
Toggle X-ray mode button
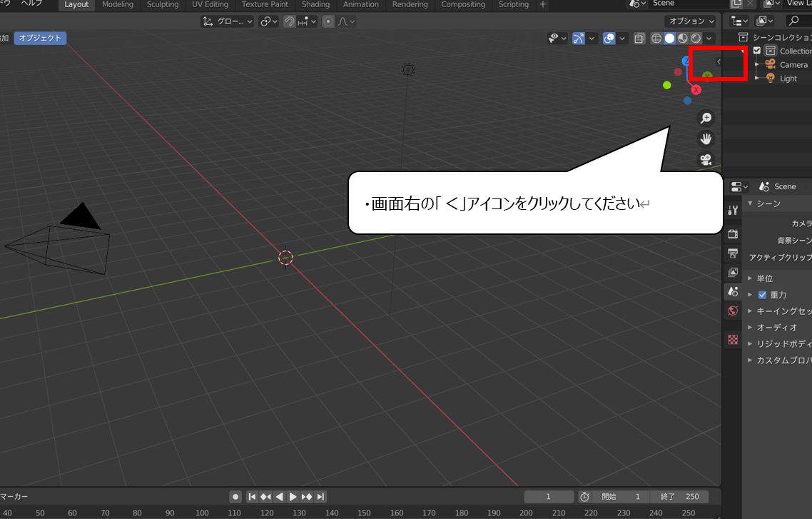click(x=639, y=39)
